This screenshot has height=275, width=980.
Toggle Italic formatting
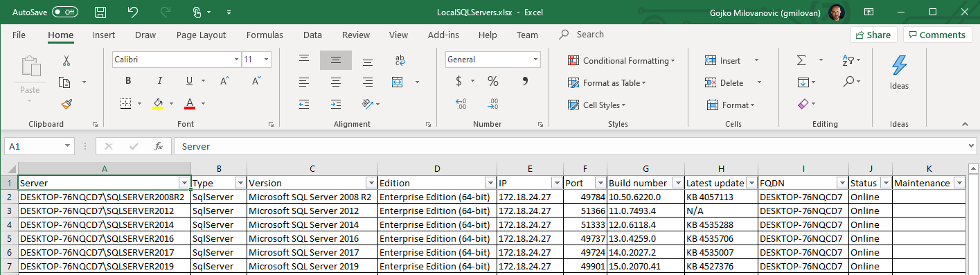160,81
